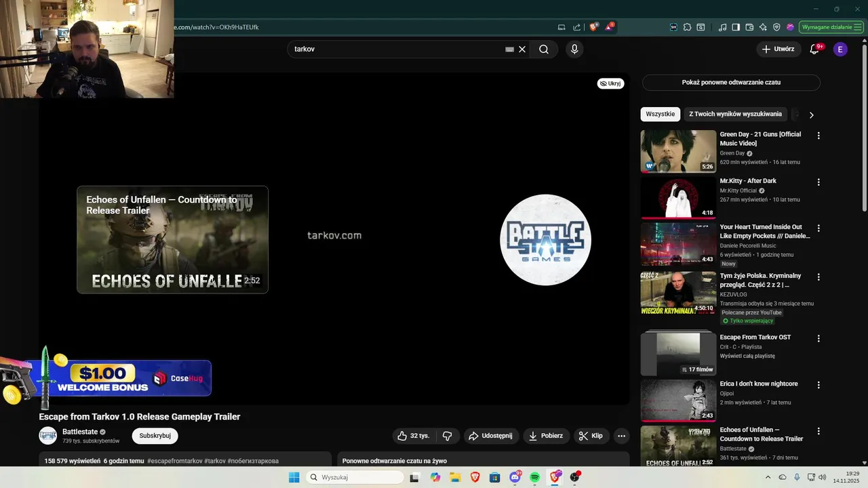868x488 pixels.
Task: Open Green Day 21 Guns video thumbnail
Action: tap(678, 152)
